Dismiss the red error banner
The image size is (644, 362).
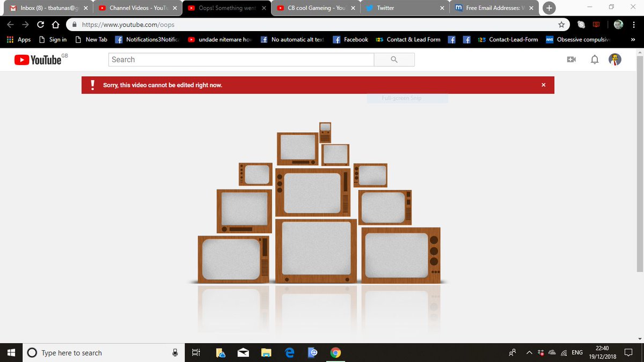[544, 85]
